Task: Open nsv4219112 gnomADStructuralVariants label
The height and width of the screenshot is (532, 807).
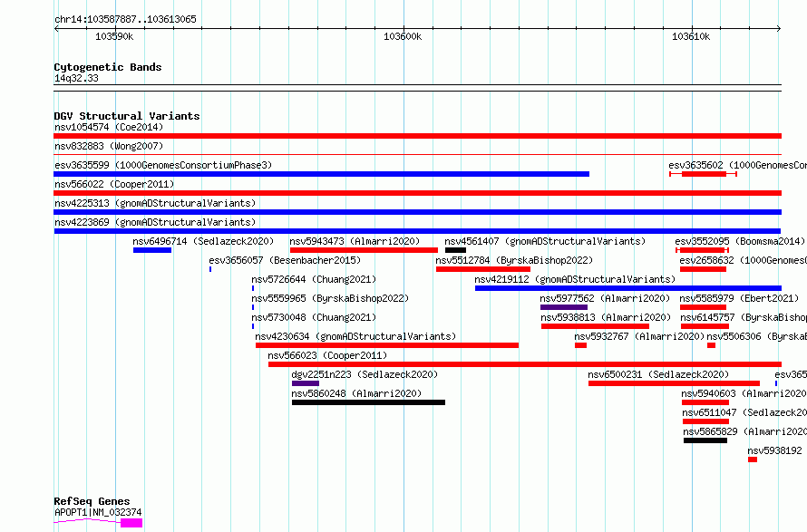Action: [x=575, y=279]
